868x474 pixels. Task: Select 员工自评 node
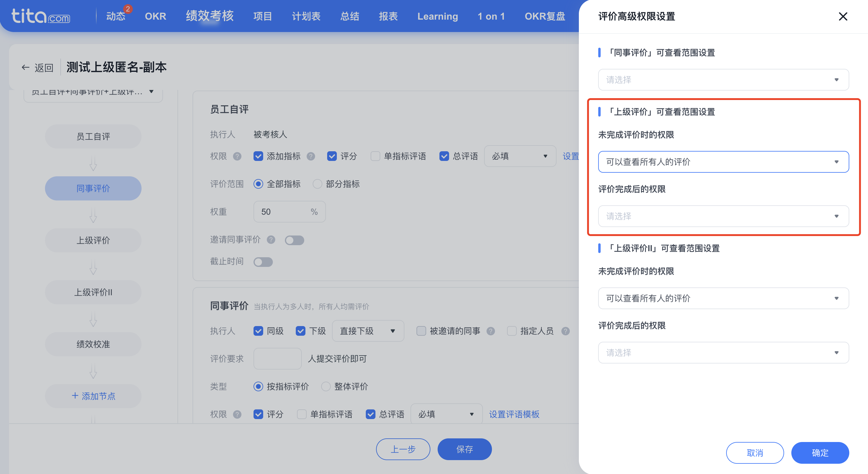(93, 136)
